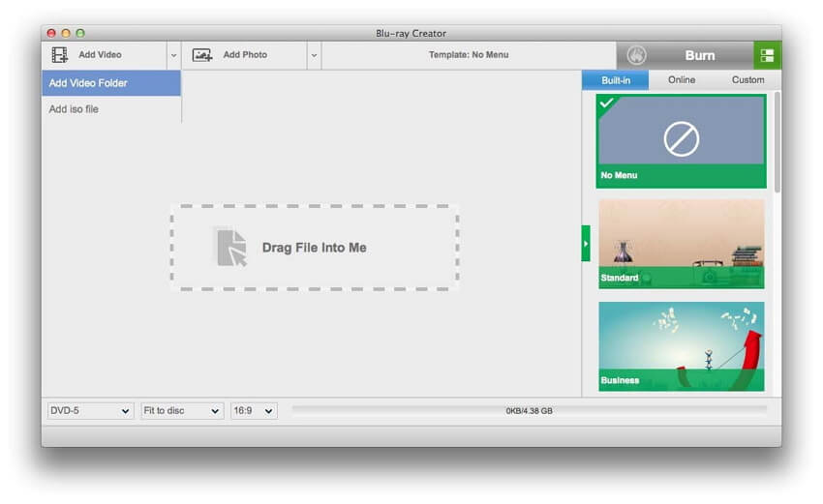Switch to the Online templates tab
823x504 pixels.
tap(682, 80)
